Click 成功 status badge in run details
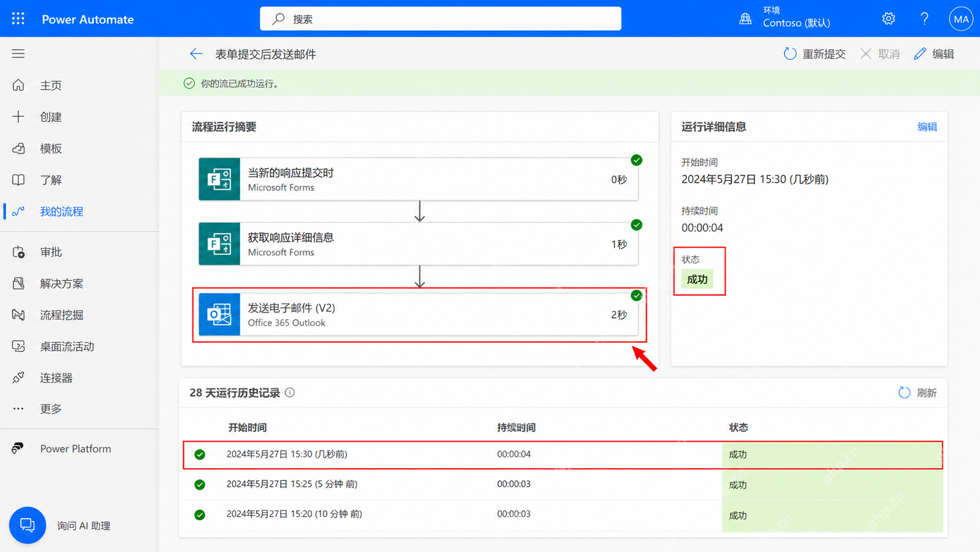Screen dimensions: 980x552 pyautogui.click(x=697, y=279)
